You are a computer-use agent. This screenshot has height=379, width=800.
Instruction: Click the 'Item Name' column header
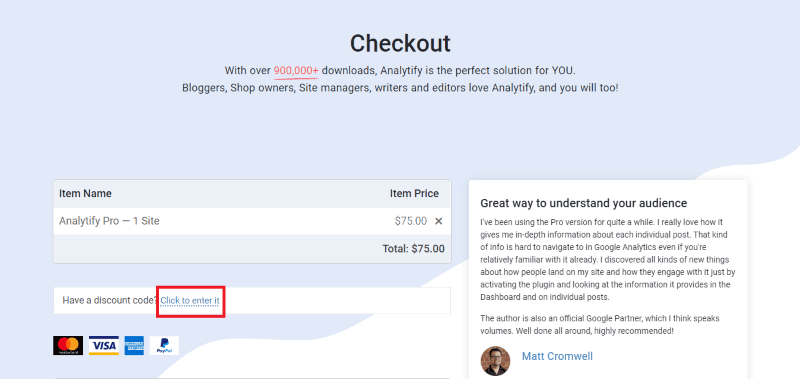click(x=85, y=194)
